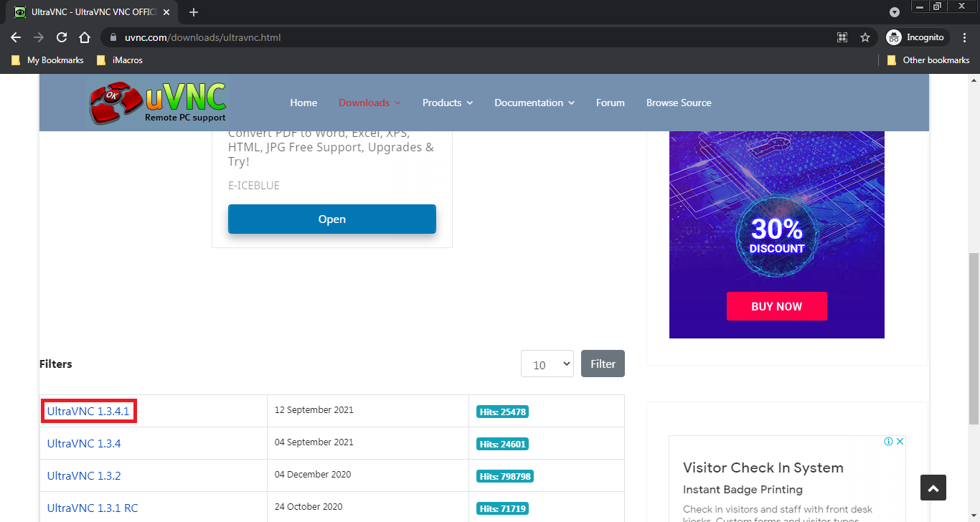Open the UltraVNC 1.3.4 download link
Screen dimensions: 980x522
(x=84, y=444)
